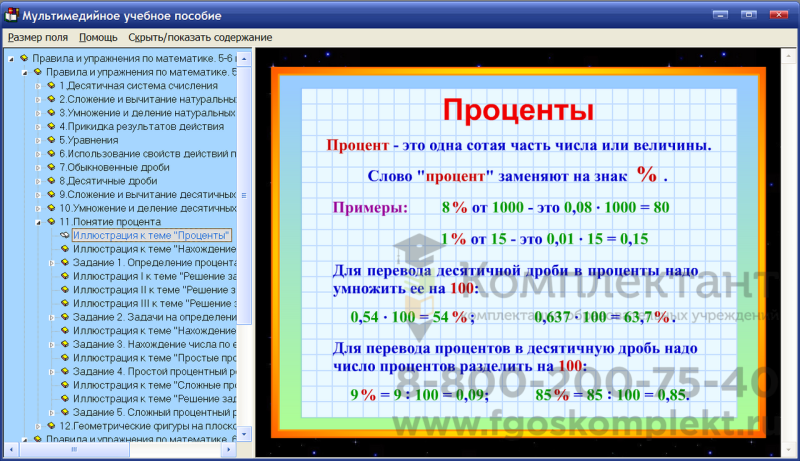
Task: Click icon beside Иллюстрация "Сложные проценты"
Action: coord(65,385)
